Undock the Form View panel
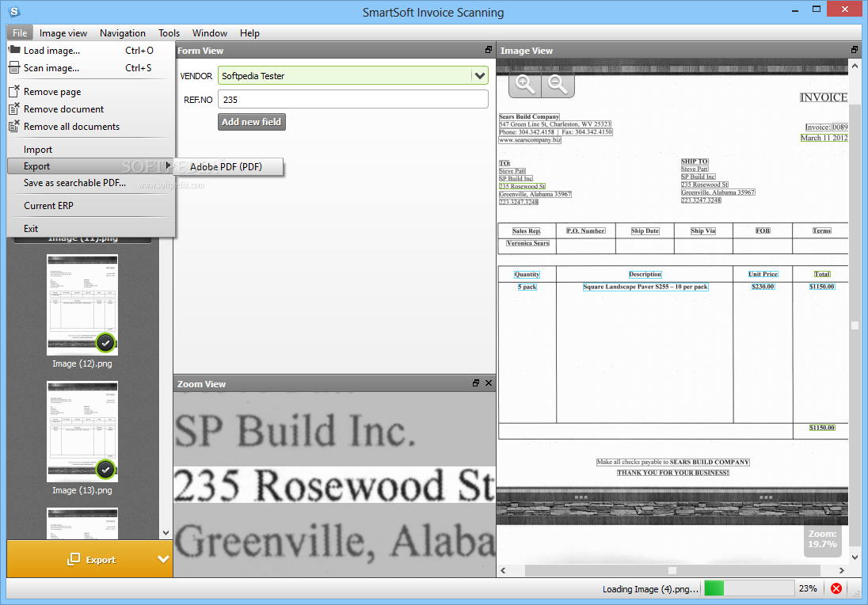The width and height of the screenshot is (868, 605). [488, 50]
